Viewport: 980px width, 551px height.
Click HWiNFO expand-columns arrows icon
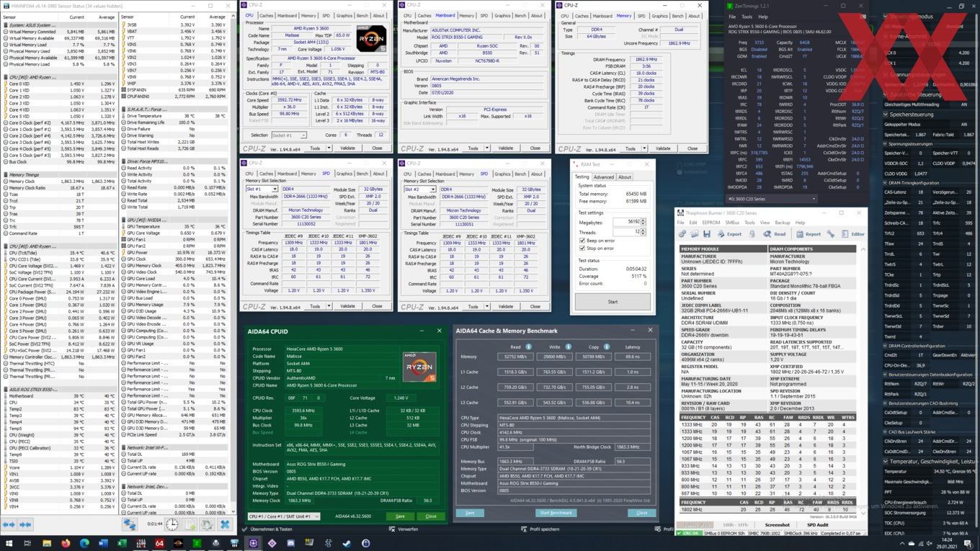[x=9, y=524]
